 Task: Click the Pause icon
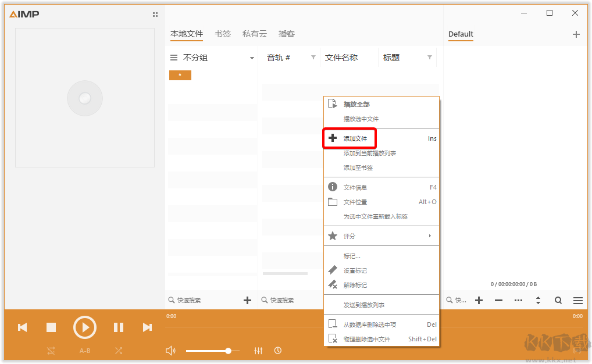coord(118,327)
